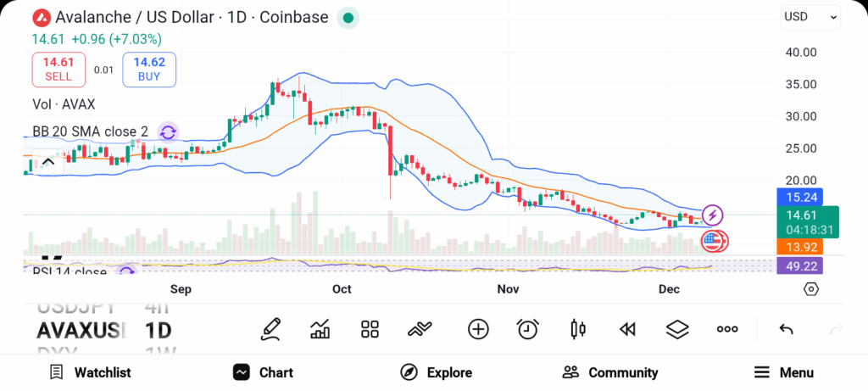Collapse the indicator legend with chevron
Image resolution: width=868 pixels, height=391 pixels.
point(47,162)
